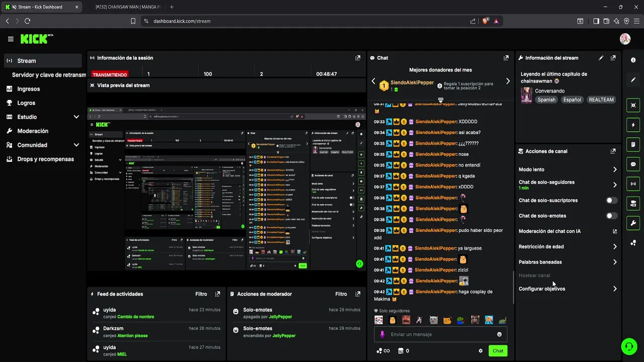The width and height of the screenshot is (644, 362).
Task: Edit stream information with the pencil icon
Action: click(x=601, y=58)
